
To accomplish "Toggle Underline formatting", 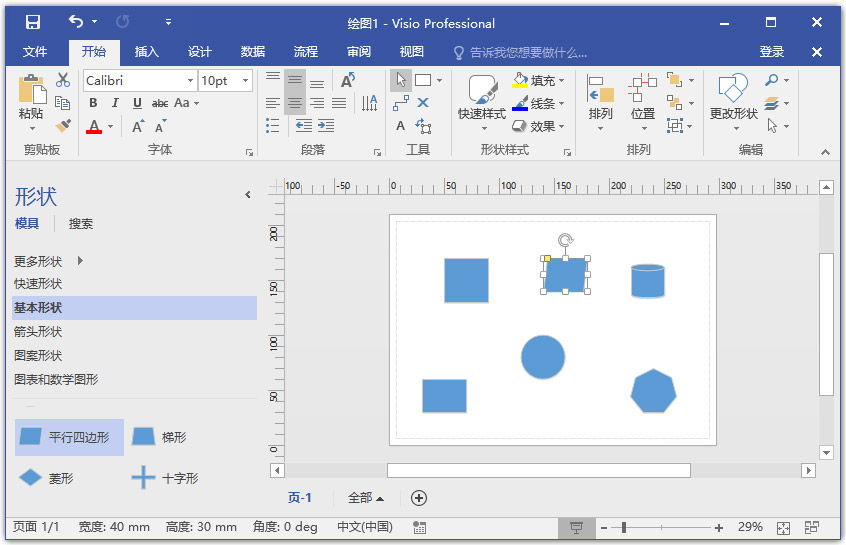I will click(x=137, y=103).
